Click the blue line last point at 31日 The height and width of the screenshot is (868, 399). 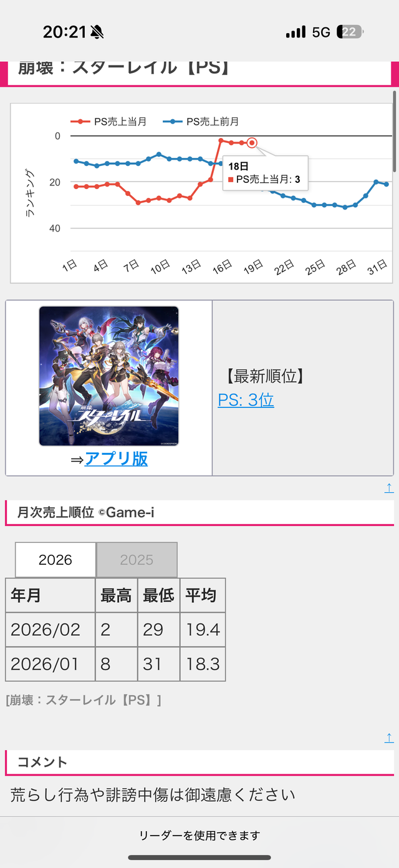387,184
